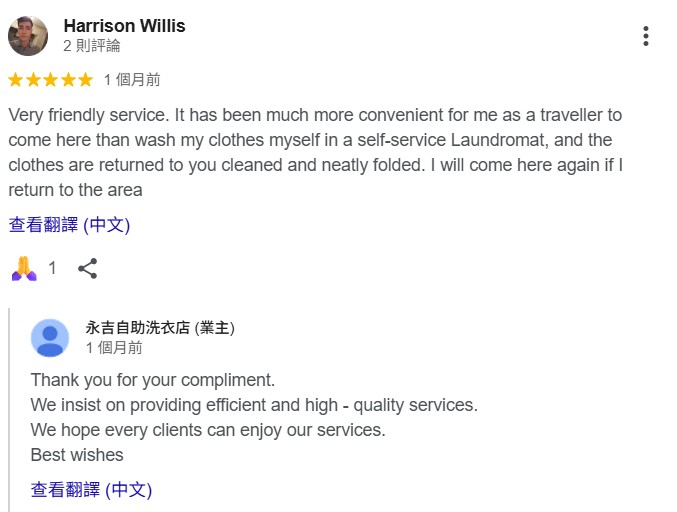Screen dimensions: 677x512
Task: Click the middle star of the rating
Action: [50, 79]
